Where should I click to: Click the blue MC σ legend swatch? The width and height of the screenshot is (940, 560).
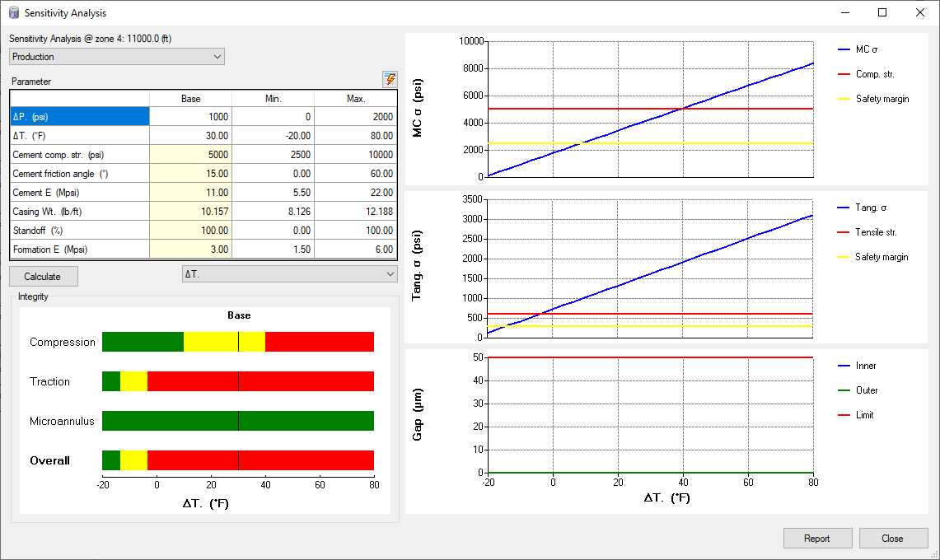[842, 49]
